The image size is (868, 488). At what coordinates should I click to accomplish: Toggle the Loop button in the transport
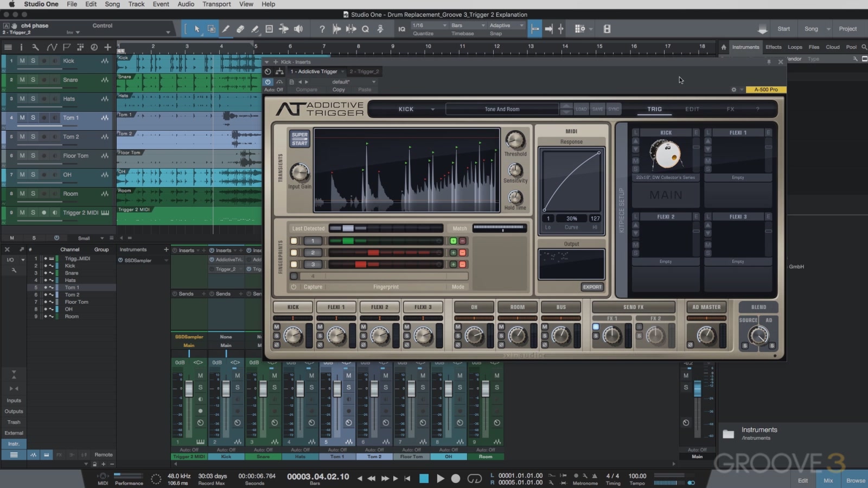(x=475, y=478)
